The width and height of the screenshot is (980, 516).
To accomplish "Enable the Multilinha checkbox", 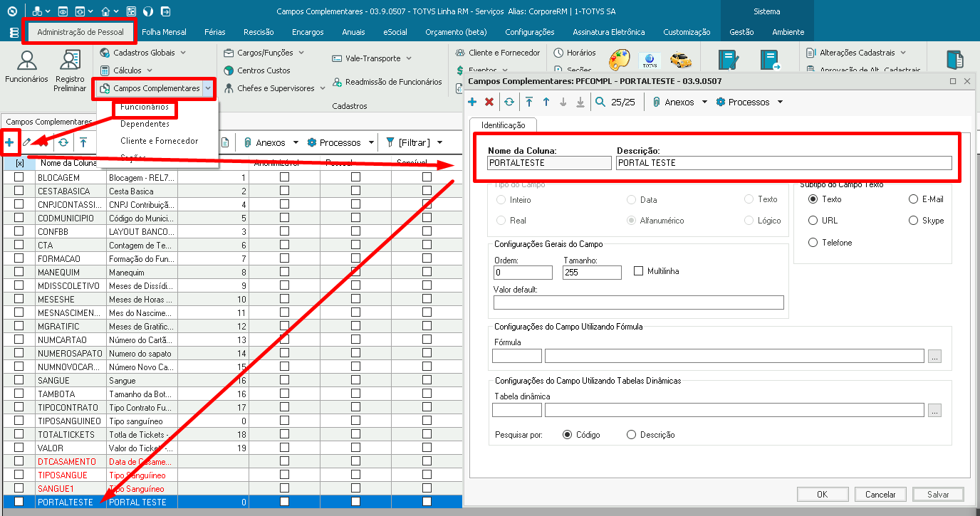I will (638, 271).
